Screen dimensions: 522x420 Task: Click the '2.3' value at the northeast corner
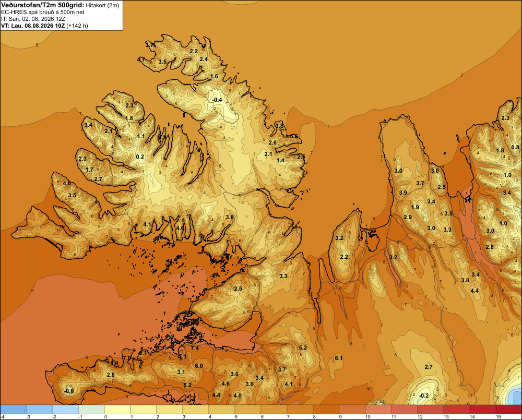(x=505, y=118)
